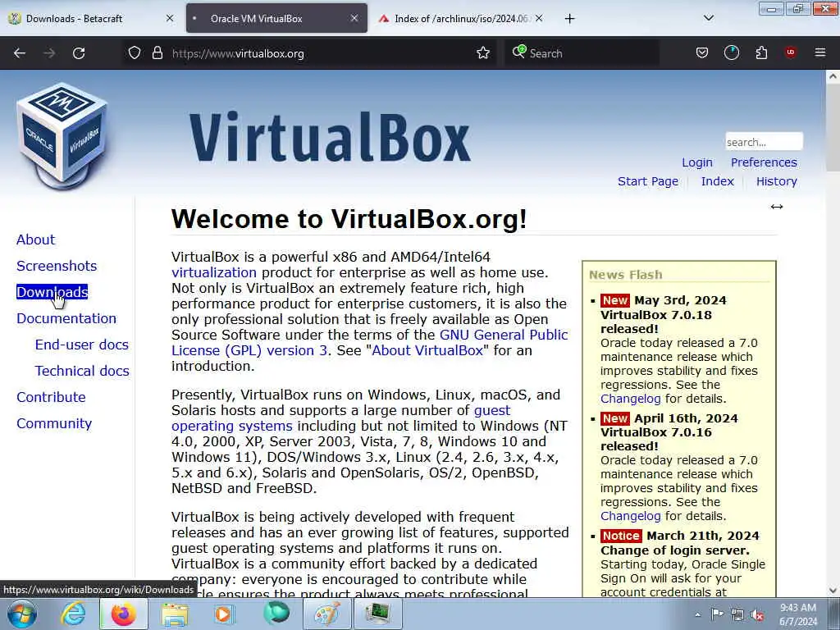The width and height of the screenshot is (840, 630).
Task: Follow the guest operating systems link
Action: [x=232, y=426]
